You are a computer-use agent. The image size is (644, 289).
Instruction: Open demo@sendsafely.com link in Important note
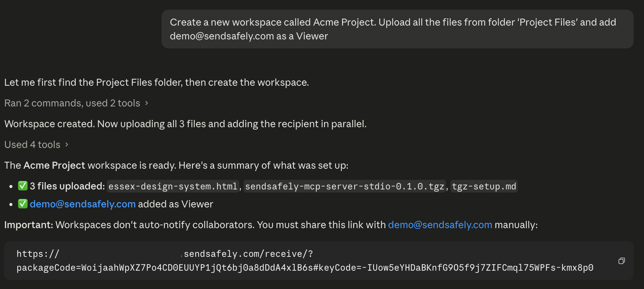[440, 225]
